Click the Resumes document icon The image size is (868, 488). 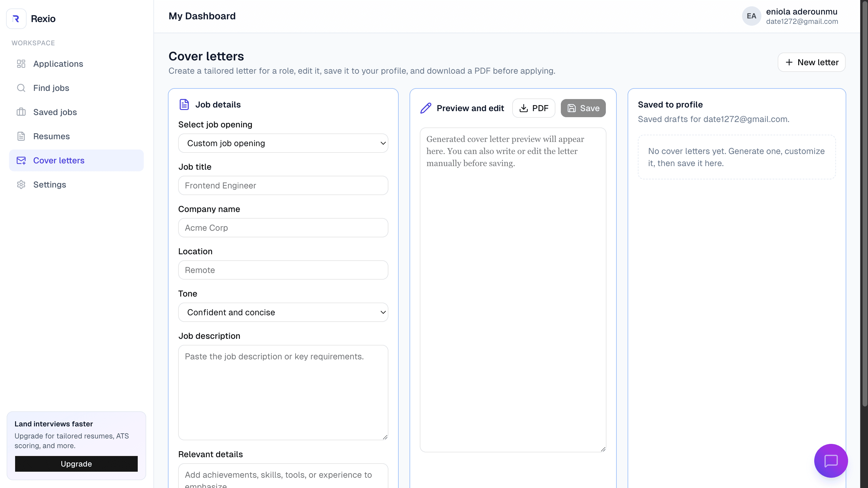tap(21, 136)
